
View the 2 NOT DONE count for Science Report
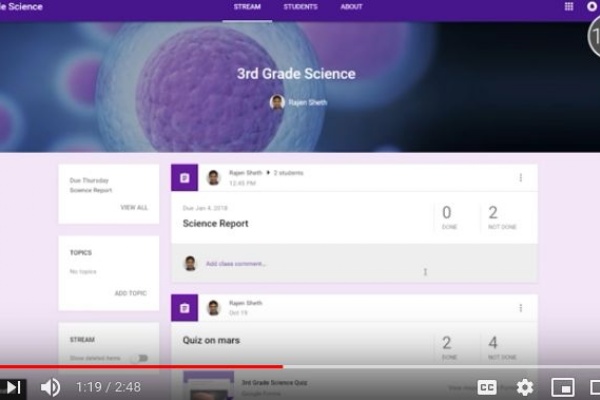(x=502, y=217)
